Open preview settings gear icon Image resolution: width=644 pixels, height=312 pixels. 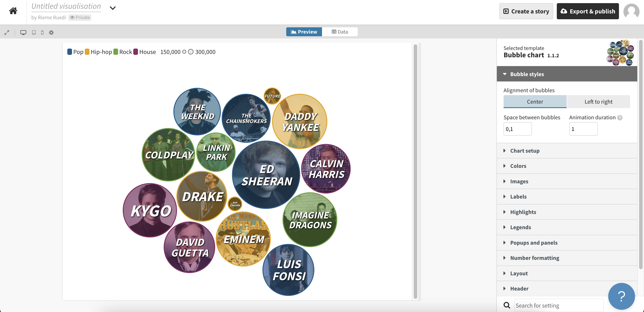[x=51, y=32]
